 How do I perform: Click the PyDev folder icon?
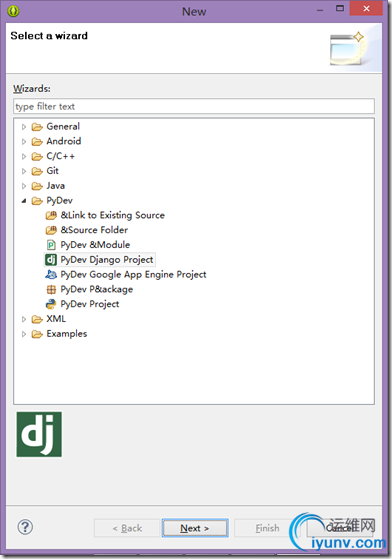coord(37,201)
